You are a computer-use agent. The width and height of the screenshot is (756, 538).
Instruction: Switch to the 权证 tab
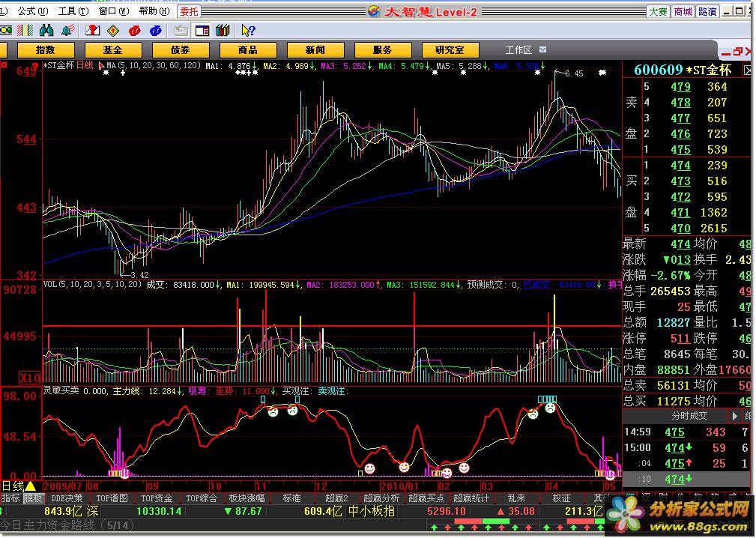(561, 498)
